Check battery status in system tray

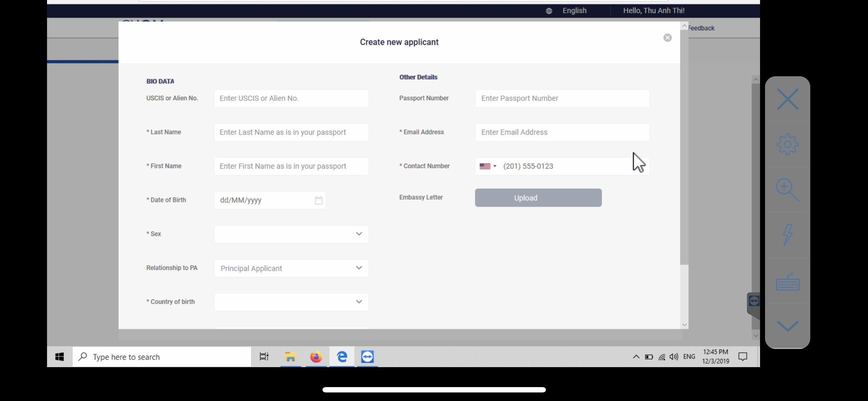(x=649, y=357)
